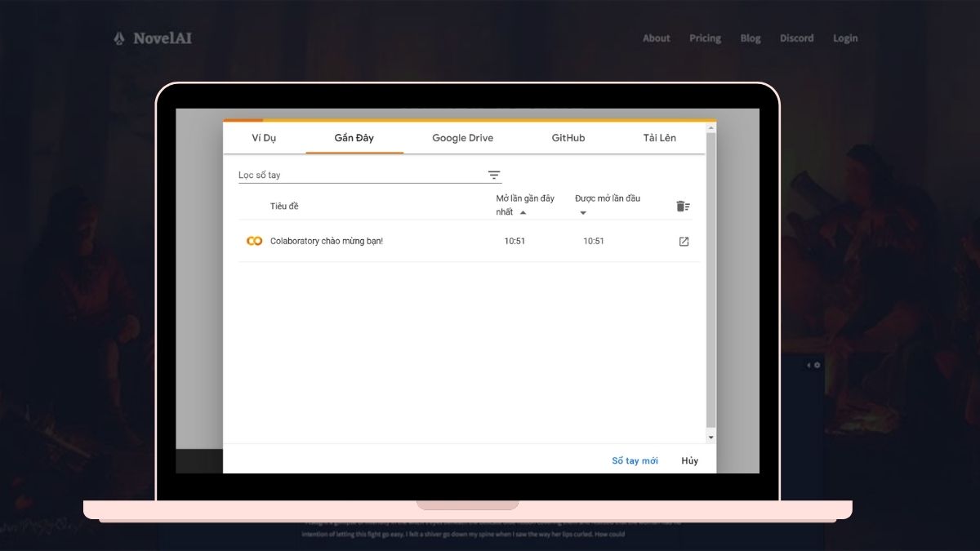Click the Hủy button
The image size is (980, 551).
click(690, 460)
